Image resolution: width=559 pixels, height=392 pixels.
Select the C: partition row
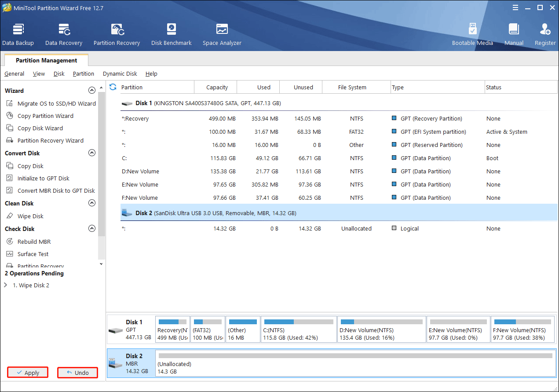pos(339,158)
